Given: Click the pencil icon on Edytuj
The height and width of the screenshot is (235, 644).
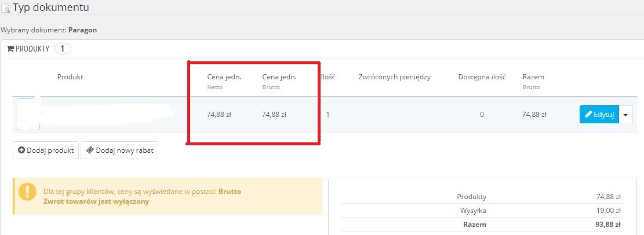Looking at the screenshot, I should coord(588,115).
